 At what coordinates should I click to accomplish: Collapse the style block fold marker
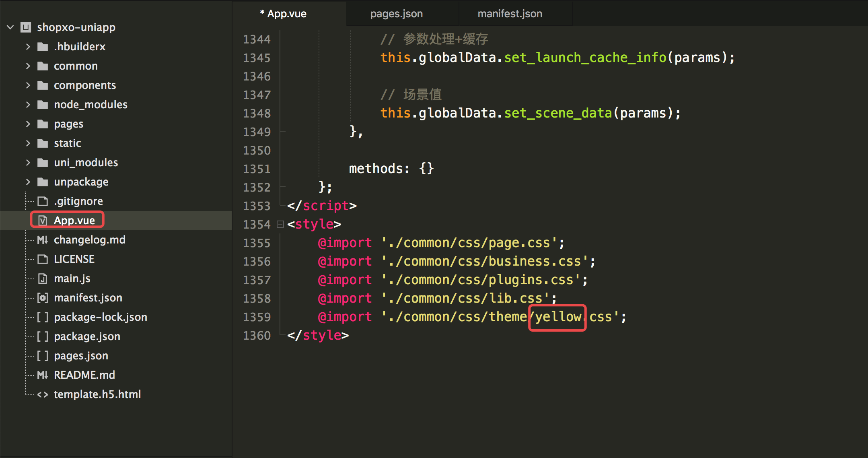click(x=280, y=224)
